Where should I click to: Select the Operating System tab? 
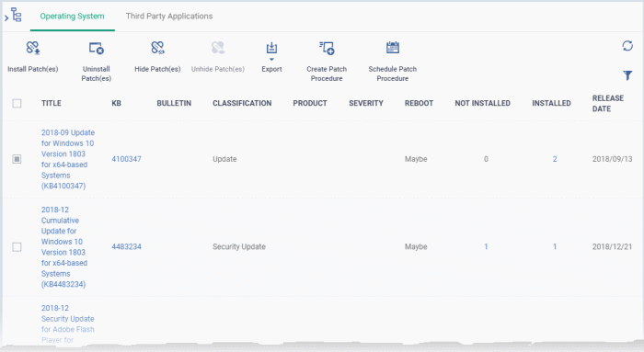73,16
